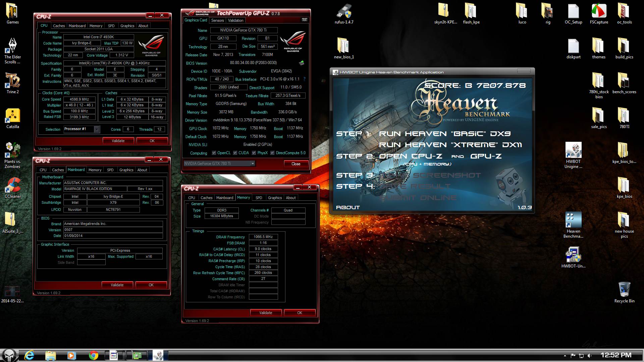This screenshot has height=362, width=644.
Task: Open Graphics tab in the Mainboard CPU-Z window
Action: [x=126, y=170]
